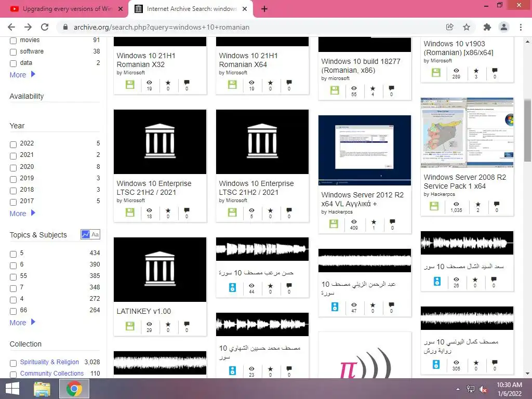The image size is (532, 399).
Task: Click muted volume icon in system tray
Action: (x=483, y=389)
